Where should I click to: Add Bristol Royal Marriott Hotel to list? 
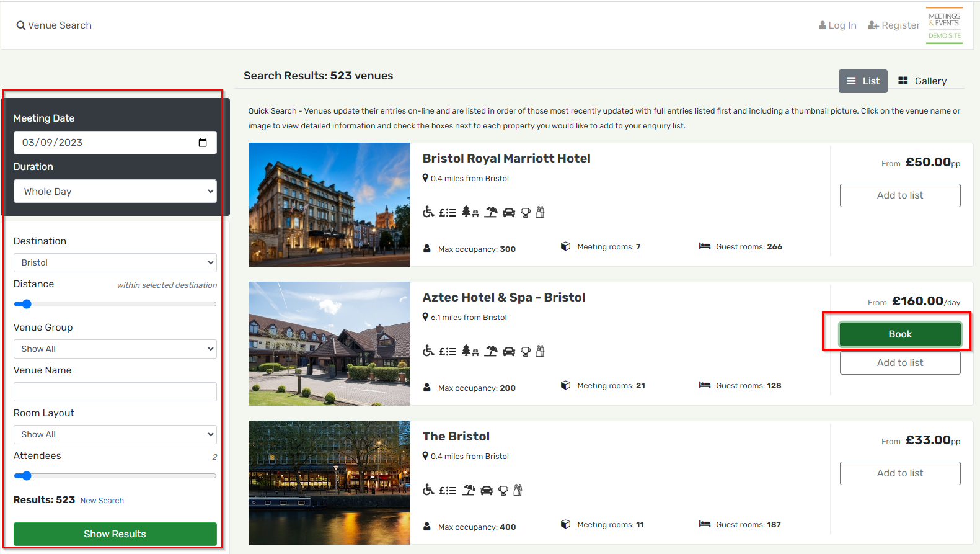click(900, 195)
